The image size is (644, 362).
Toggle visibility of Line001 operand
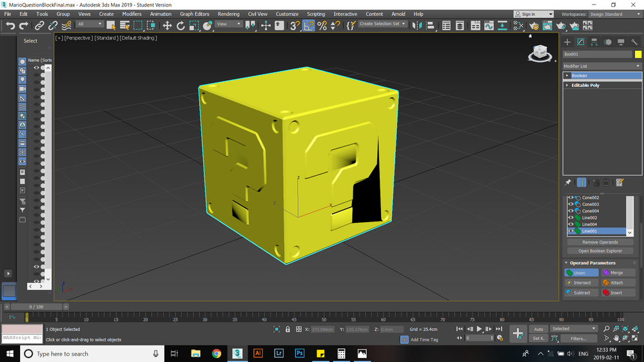(x=571, y=231)
